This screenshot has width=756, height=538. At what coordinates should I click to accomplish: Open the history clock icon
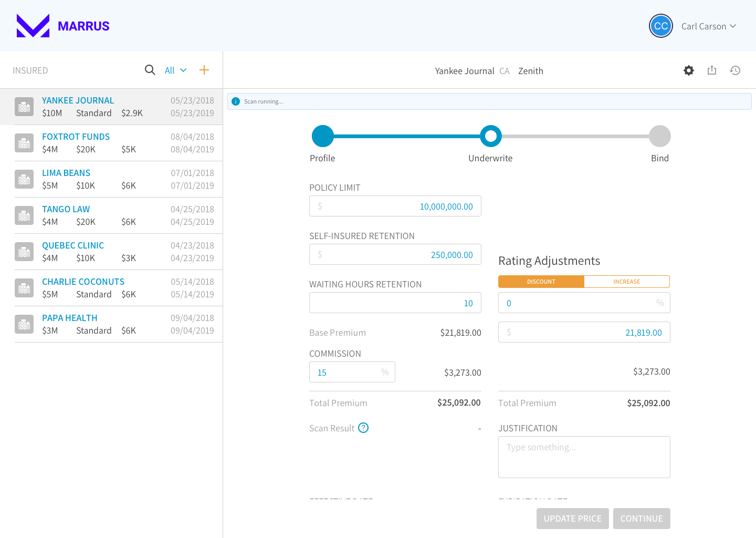pyautogui.click(x=735, y=70)
